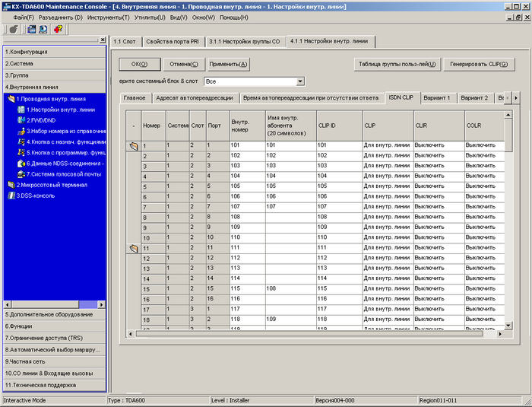Switch to 'Время автопереадресации' tab

tap(310, 98)
